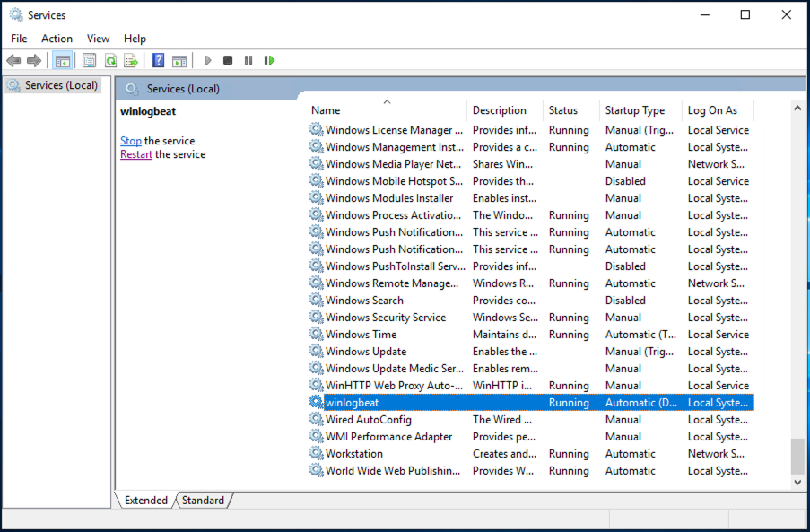Click the Refresh toolbar icon
Viewport: 810px width, 532px height.
click(x=110, y=61)
